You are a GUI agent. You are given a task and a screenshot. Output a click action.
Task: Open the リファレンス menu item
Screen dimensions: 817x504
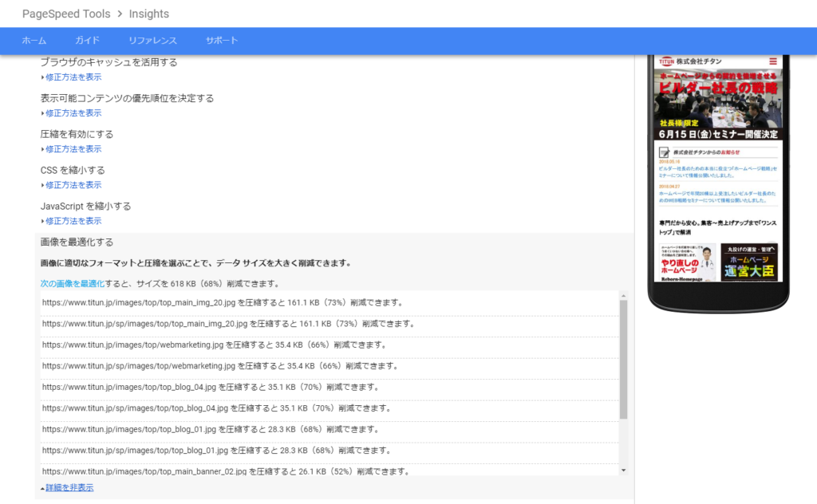[x=152, y=41]
